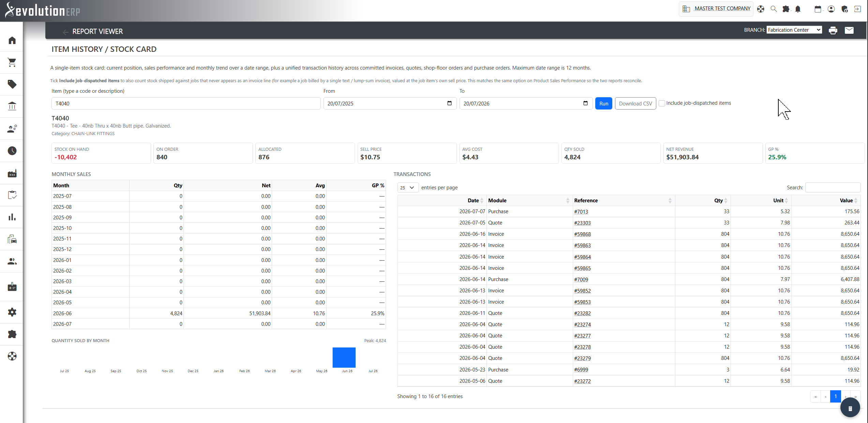Open quote reference #23303
The height and width of the screenshot is (423, 868).
(x=582, y=223)
